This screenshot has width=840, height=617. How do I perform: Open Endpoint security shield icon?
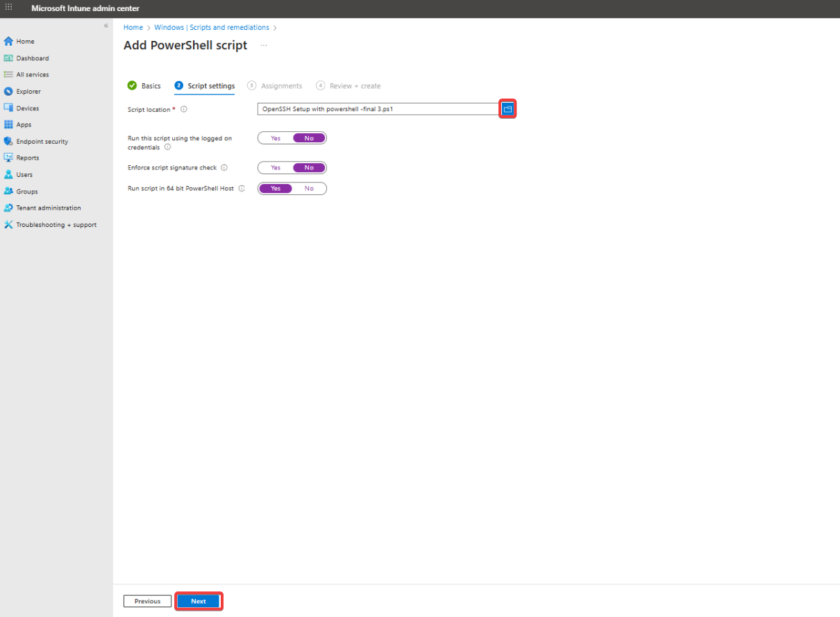pos(8,142)
